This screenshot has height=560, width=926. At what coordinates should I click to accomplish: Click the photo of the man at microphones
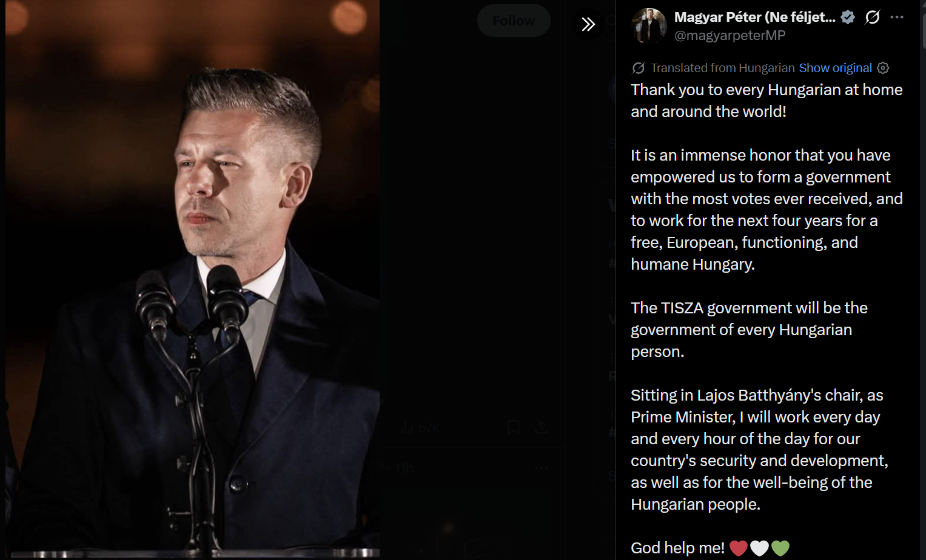pyautogui.click(x=192, y=279)
